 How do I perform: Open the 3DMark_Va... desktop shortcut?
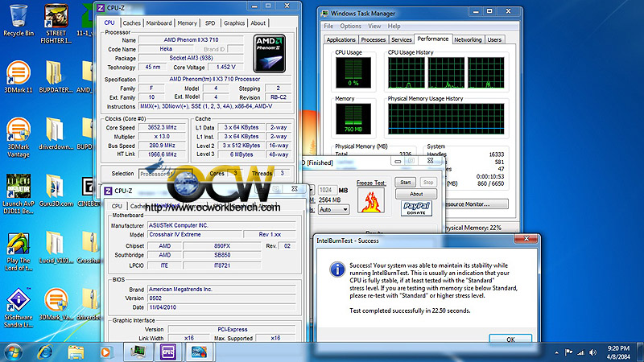56,304
